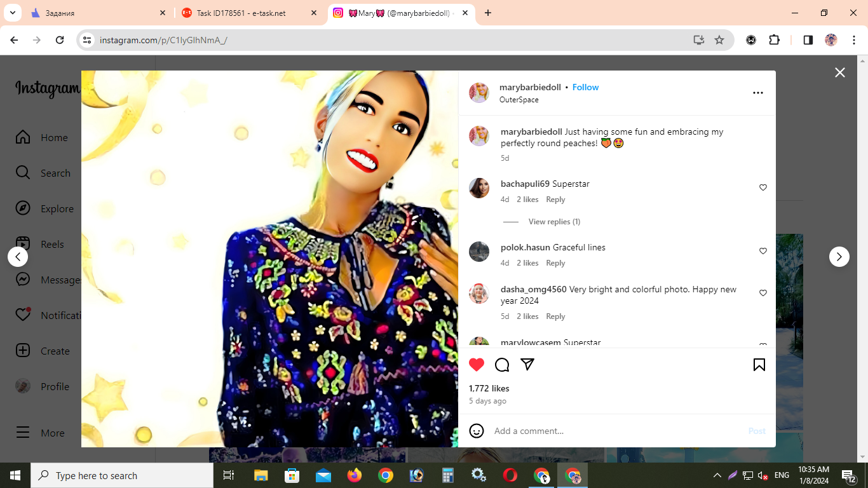Share the post with paper plane icon
This screenshot has width=868, height=488.
point(527,365)
